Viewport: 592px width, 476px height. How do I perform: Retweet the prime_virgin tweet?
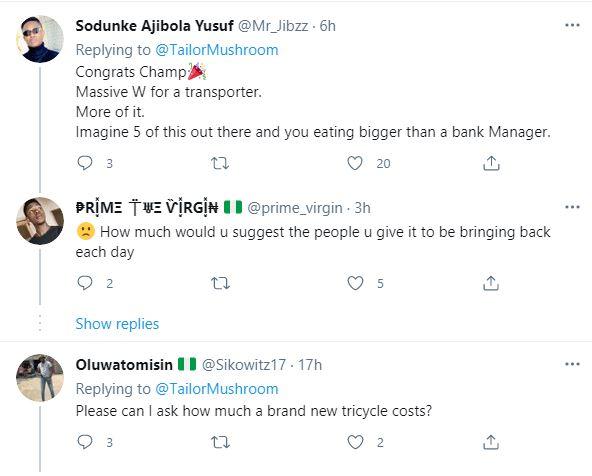pos(220,283)
